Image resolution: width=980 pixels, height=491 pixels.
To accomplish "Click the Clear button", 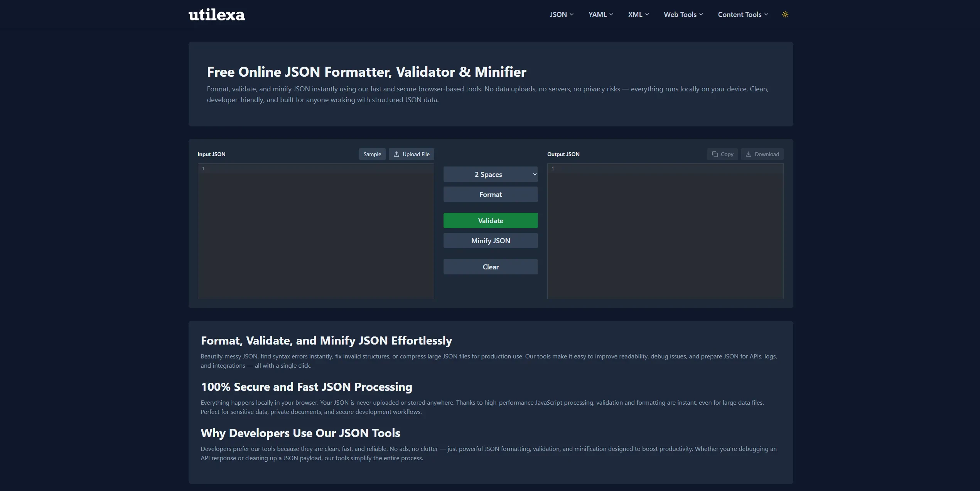I will point(490,267).
